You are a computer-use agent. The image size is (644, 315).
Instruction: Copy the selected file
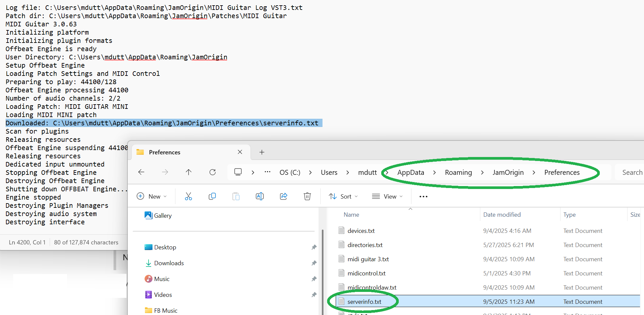click(x=212, y=197)
